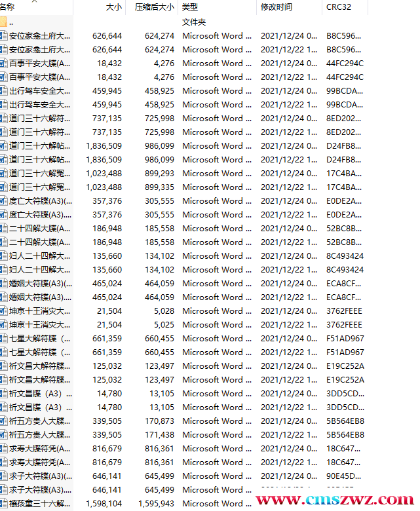Click compressed size cell 899,293
This screenshot has height=511, width=420.
click(x=160, y=174)
